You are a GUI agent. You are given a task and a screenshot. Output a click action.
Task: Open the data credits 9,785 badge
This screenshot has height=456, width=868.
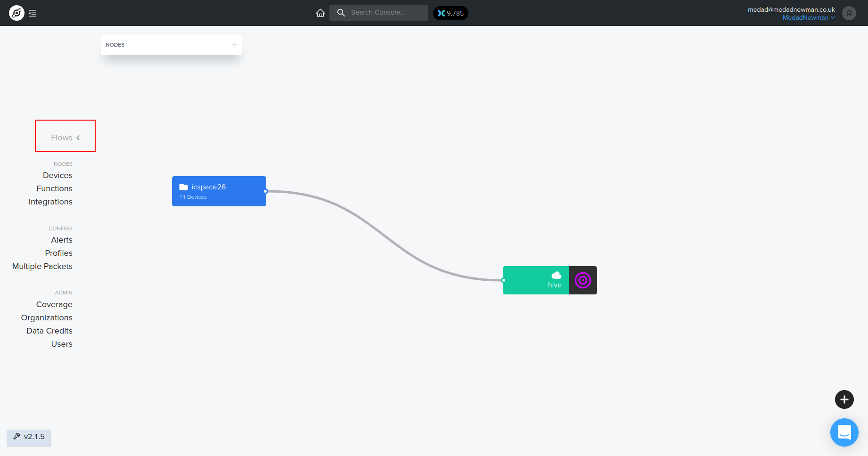[x=450, y=13]
